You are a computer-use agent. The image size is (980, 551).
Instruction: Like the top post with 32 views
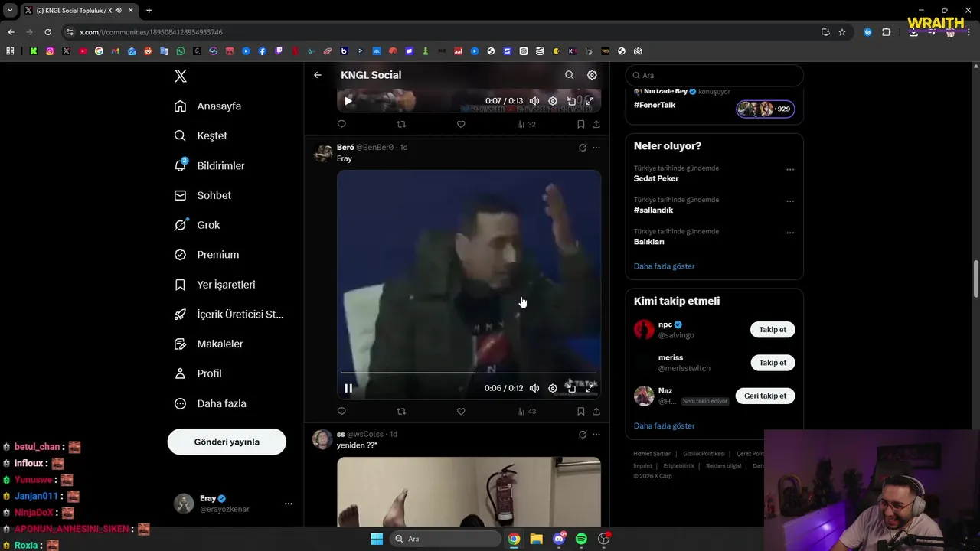click(461, 124)
